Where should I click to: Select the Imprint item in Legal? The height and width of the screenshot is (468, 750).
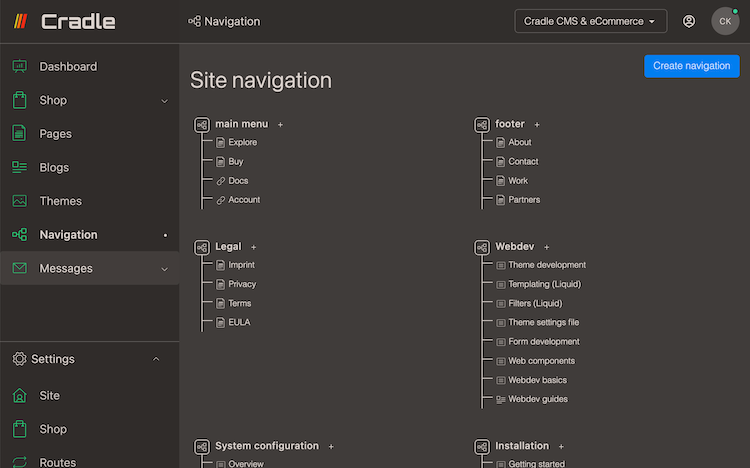[x=242, y=265]
